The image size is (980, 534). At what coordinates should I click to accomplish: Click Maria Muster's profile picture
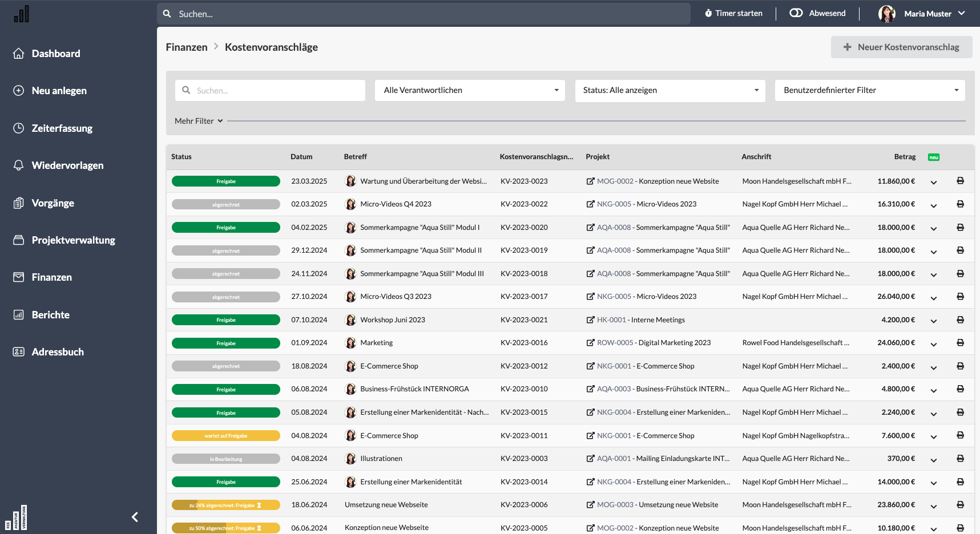point(886,13)
